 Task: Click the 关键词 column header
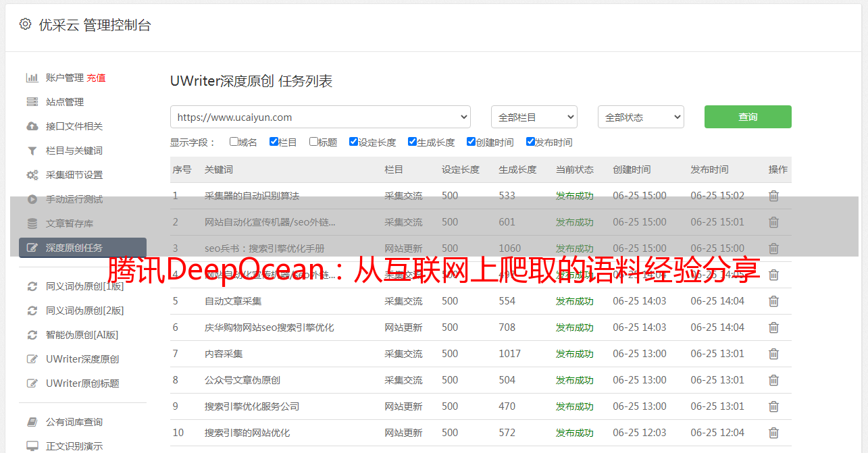[x=219, y=169]
